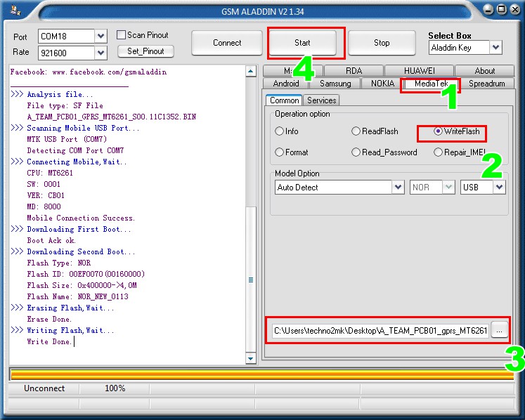The image size is (525, 420).
Task: Open the Spreadrum tab
Action: 486,84
